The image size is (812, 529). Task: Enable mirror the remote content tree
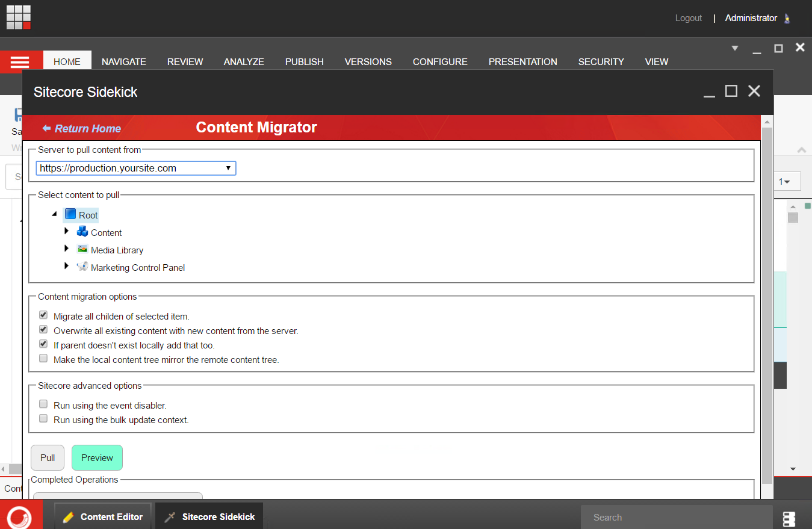43,358
